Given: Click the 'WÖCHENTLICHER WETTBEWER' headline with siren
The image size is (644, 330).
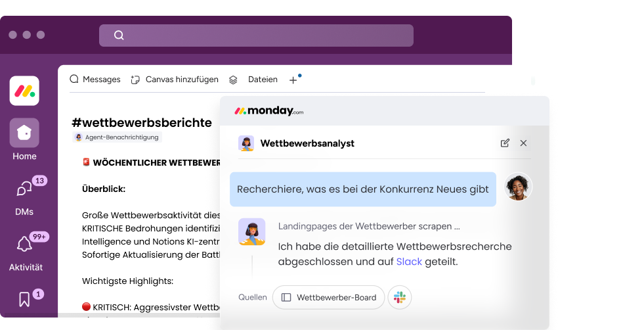Looking at the screenshot, I should pyautogui.click(x=151, y=162).
